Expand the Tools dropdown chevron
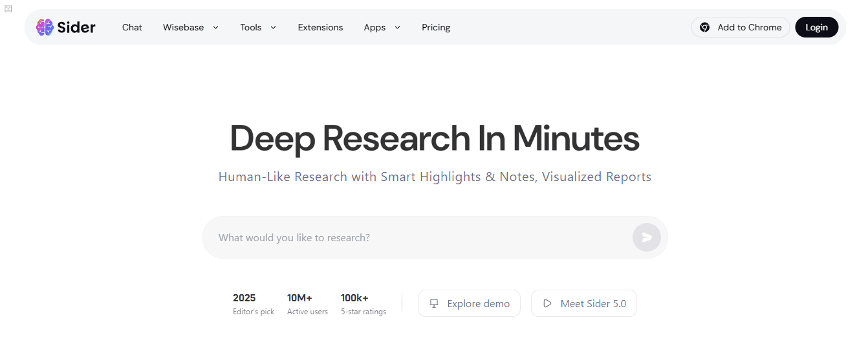The image size is (868, 344). pyautogui.click(x=273, y=27)
